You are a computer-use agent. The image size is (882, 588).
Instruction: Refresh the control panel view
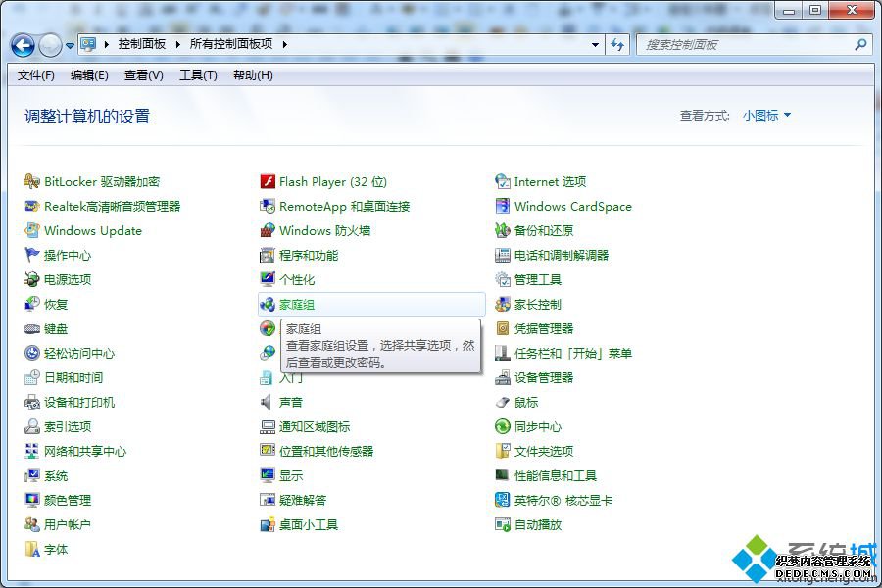617,44
